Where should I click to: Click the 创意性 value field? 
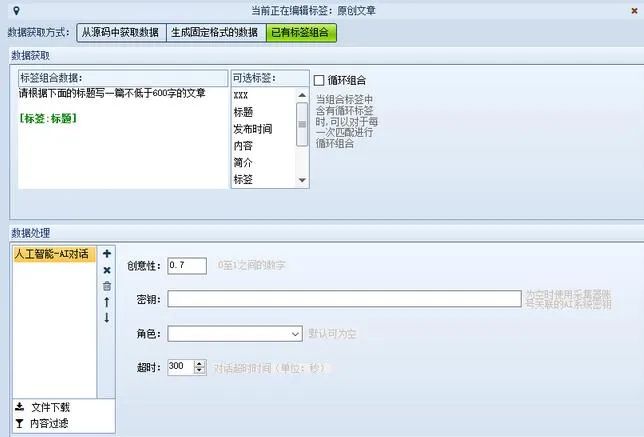(188, 265)
